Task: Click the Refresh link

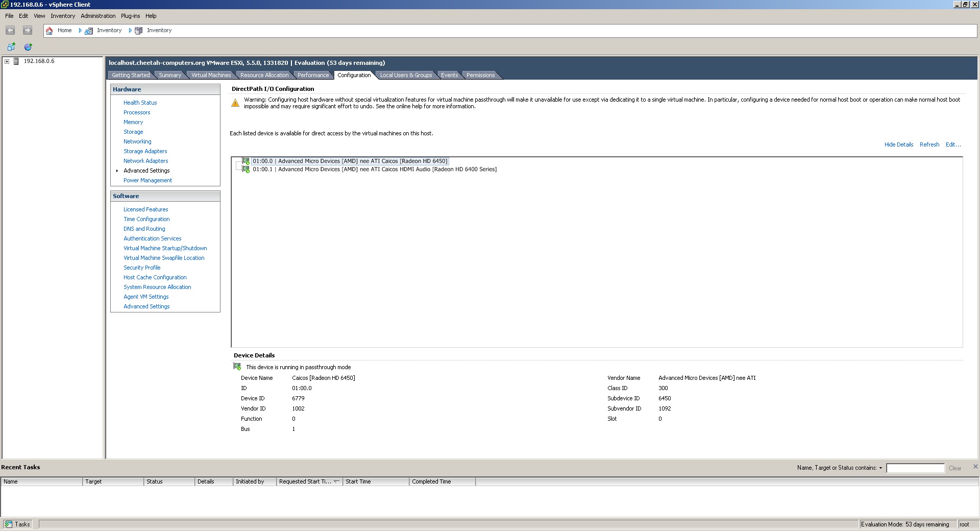Action: (929, 144)
